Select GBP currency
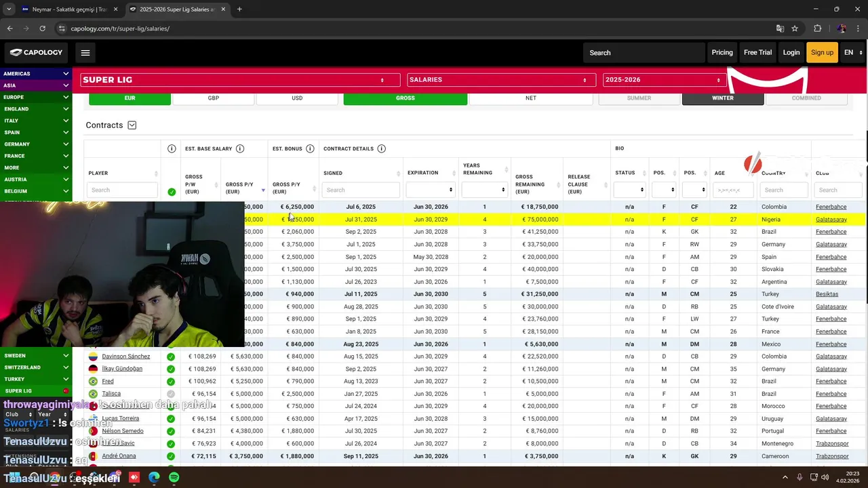 click(214, 98)
